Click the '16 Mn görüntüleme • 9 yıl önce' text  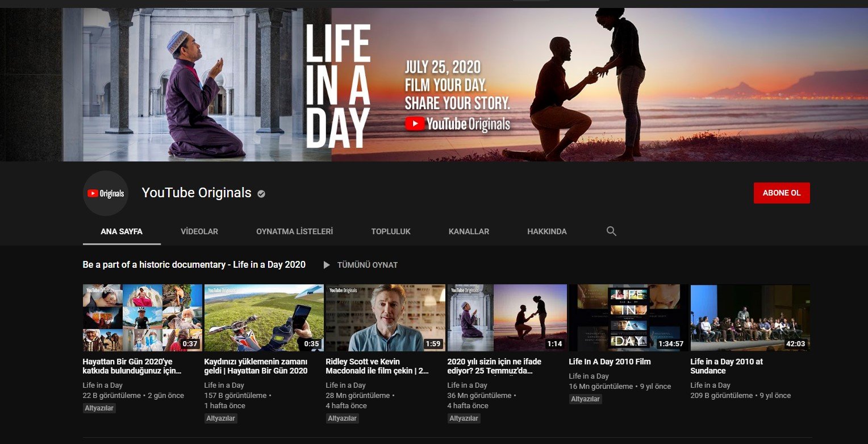(620, 387)
